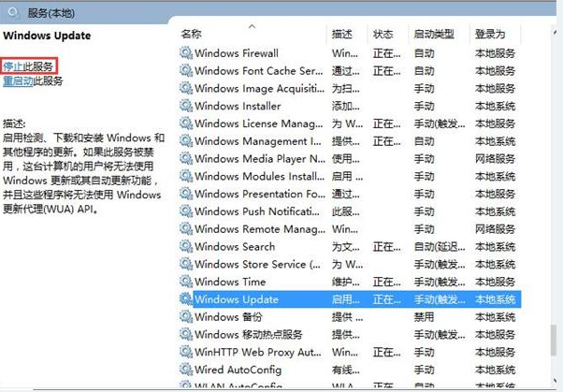Select the Windows 备份 service name
The height and width of the screenshot is (392, 563).
[x=228, y=317]
